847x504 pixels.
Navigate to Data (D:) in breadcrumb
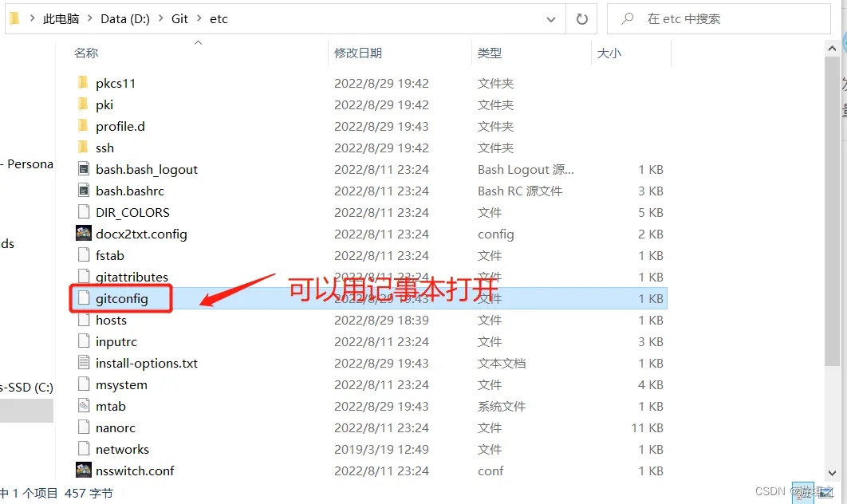click(x=125, y=19)
